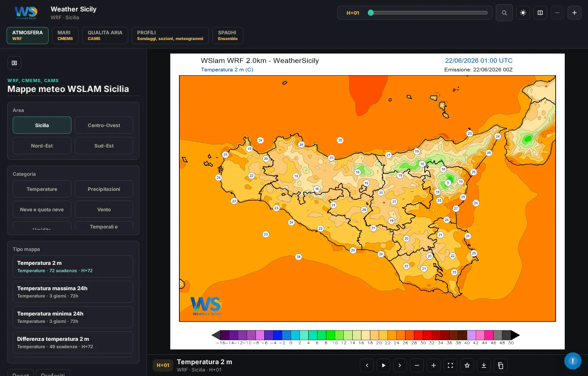Viewport: 588px width, 376px height.
Task: Zoom in map with bottom plus
Action: click(434, 365)
